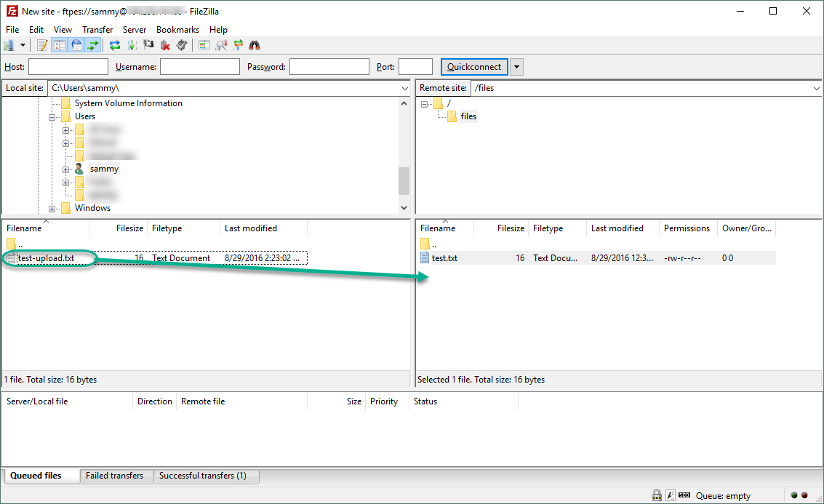824x504 pixels.
Task: Sort remote list by Owner/Group column
Action: pos(747,228)
